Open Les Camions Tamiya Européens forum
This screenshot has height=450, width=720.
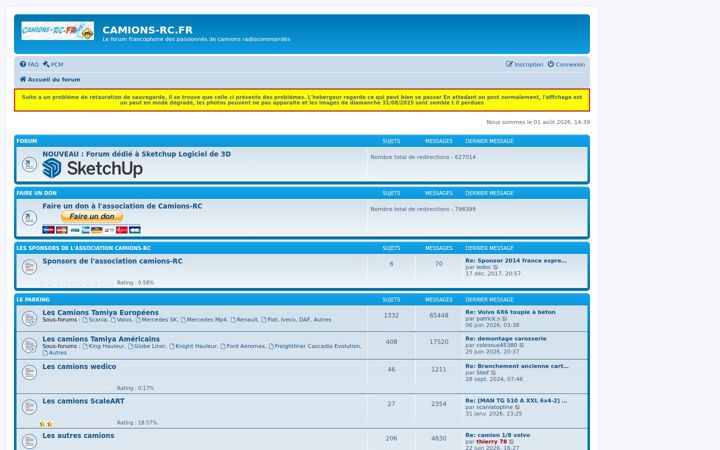click(x=101, y=312)
